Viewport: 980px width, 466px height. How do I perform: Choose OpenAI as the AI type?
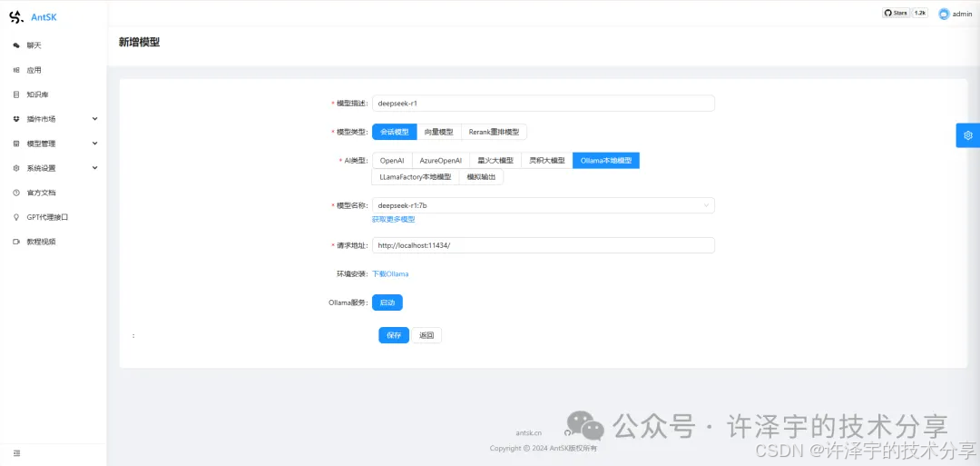tap(392, 161)
